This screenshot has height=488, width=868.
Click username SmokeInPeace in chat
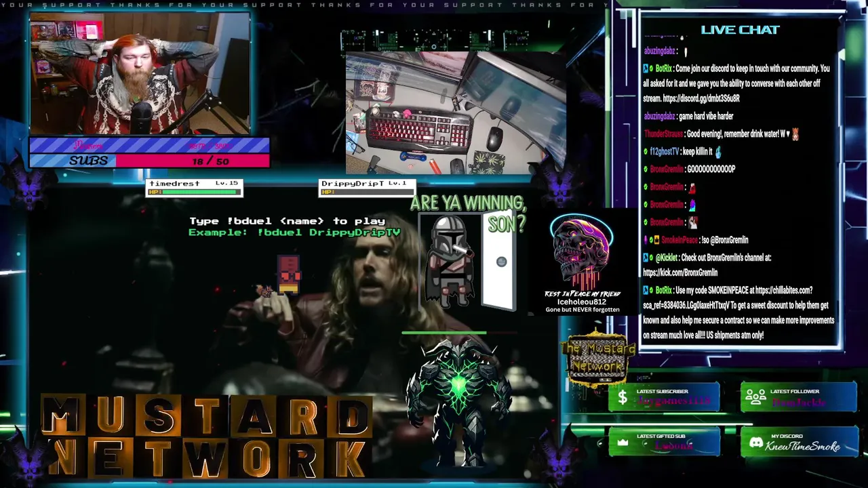pos(679,240)
